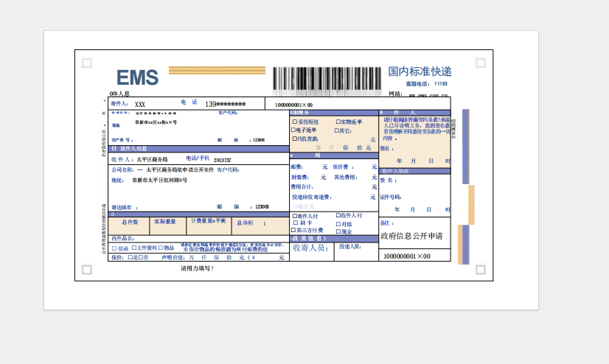609x364 pixels.
Task: Click the 实际重量 cell
Action: (x=168, y=226)
